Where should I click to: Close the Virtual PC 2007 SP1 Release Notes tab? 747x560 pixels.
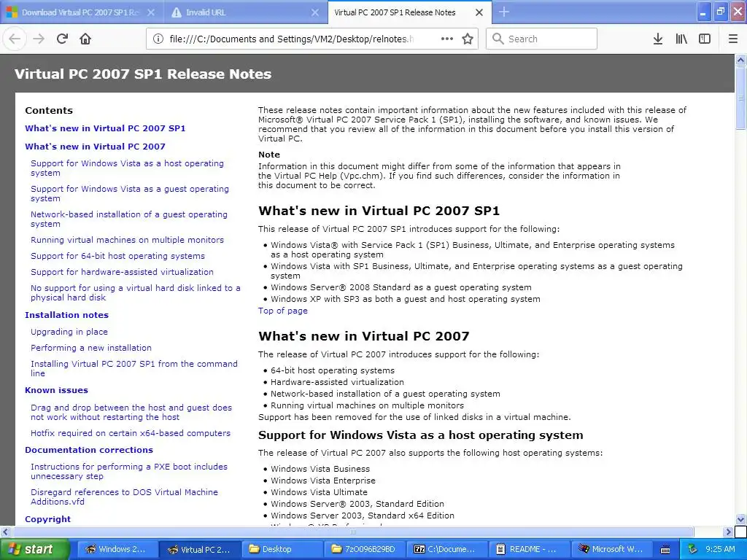479,12
